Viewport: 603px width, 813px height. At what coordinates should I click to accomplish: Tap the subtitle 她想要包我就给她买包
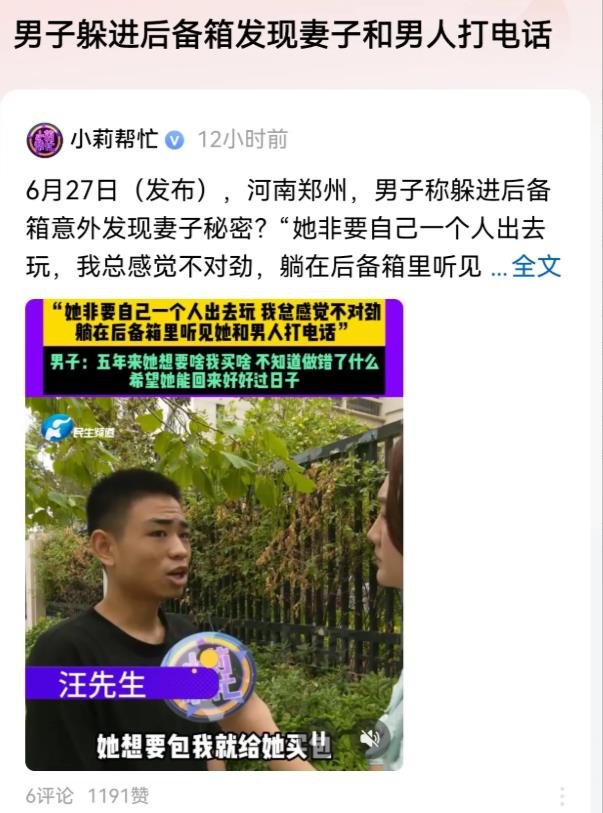click(214, 746)
